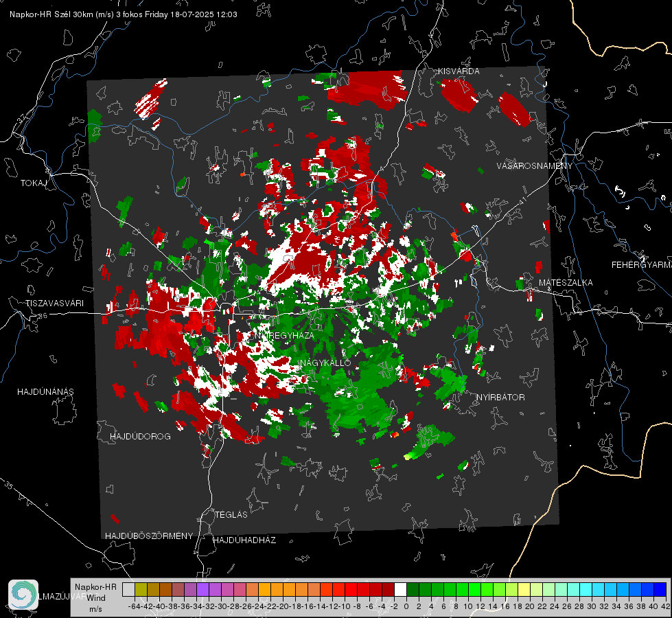672x618 pixels.
Task: Click legend value 10
Action: tap(468, 607)
